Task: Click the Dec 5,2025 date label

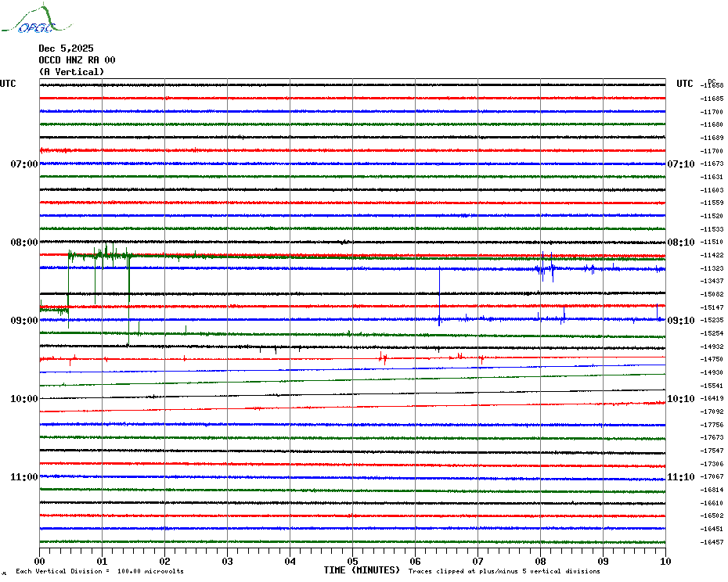Action: (x=66, y=48)
